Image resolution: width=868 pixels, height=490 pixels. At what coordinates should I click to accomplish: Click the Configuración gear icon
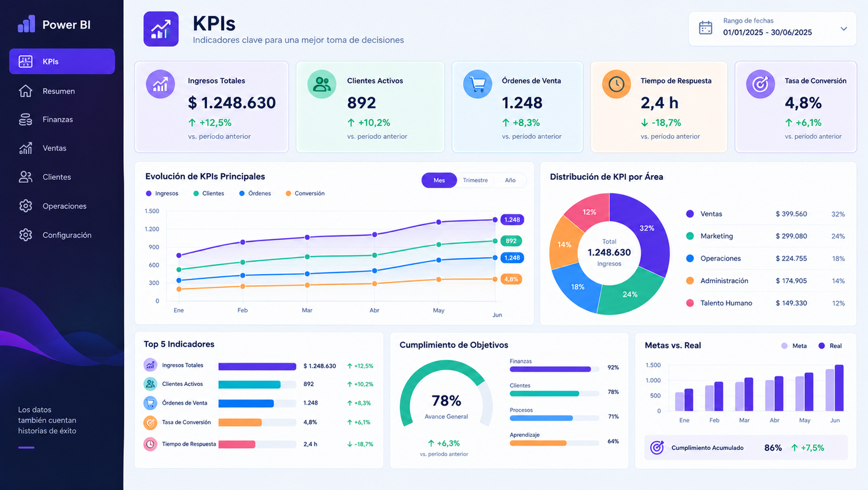25,234
